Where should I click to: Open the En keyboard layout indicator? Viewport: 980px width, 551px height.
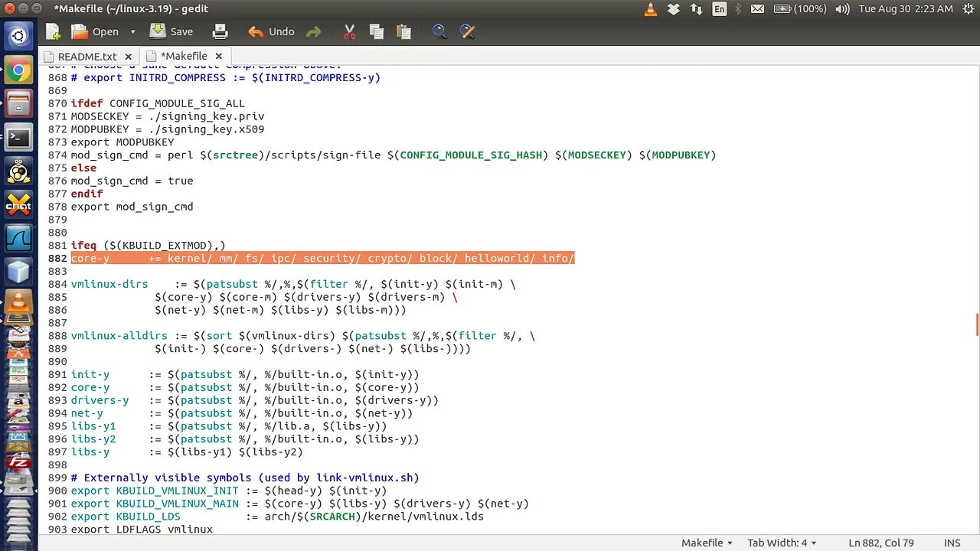pyautogui.click(x=719, y=9)
